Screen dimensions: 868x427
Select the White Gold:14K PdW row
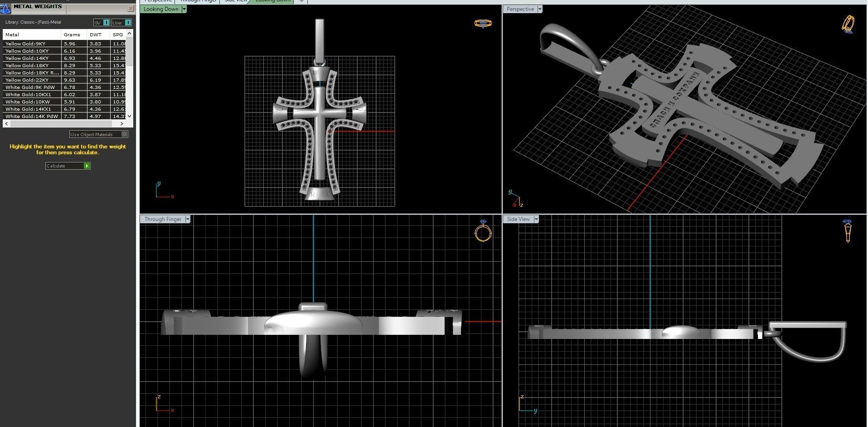(64, 116)
